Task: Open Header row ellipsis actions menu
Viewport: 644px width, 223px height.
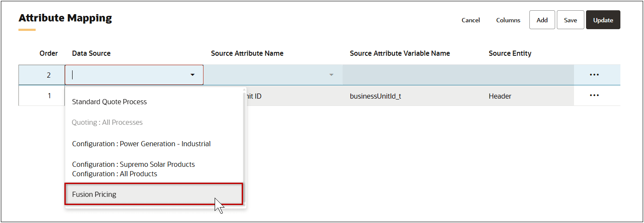Action: click(594, 95)
